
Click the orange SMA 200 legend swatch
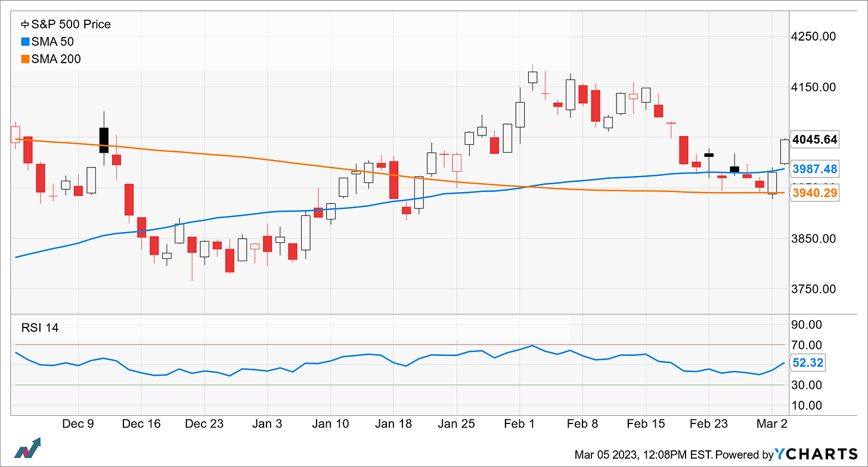[25, 59]
